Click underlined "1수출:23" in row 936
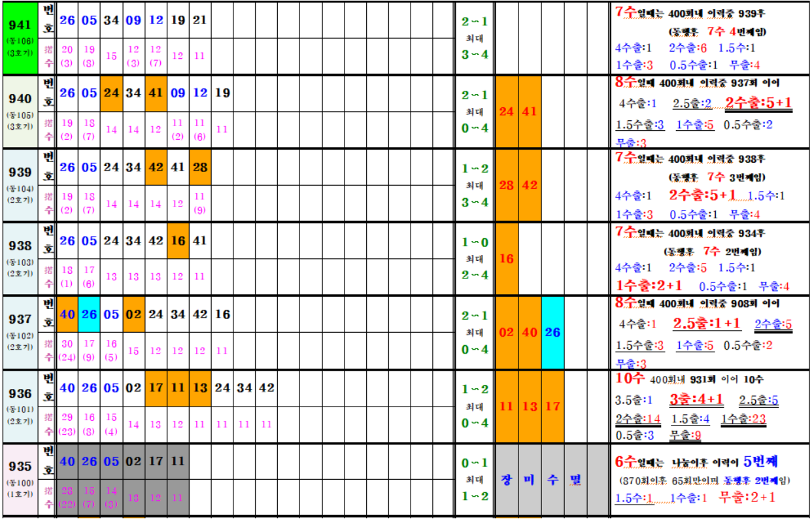The height and width of the screenshot is (519, 812). 743,419
